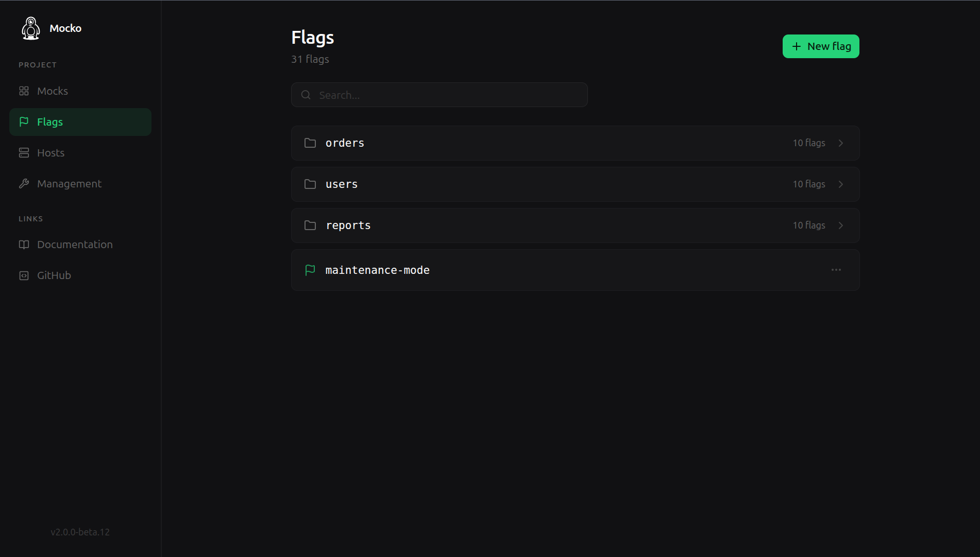Open Management from the sidebar
The width and height of the screenshot is (980, 557).
pyautogui.click(x=80, y=184)
